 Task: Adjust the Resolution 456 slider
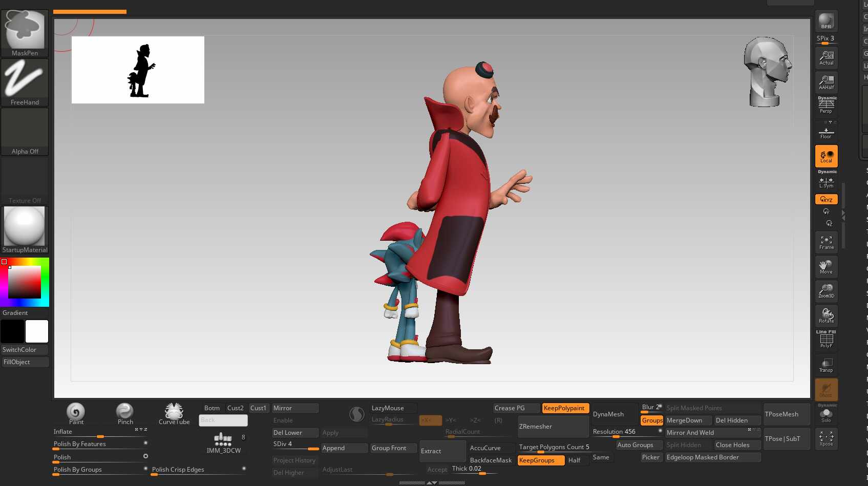click(x=627, y=432)
